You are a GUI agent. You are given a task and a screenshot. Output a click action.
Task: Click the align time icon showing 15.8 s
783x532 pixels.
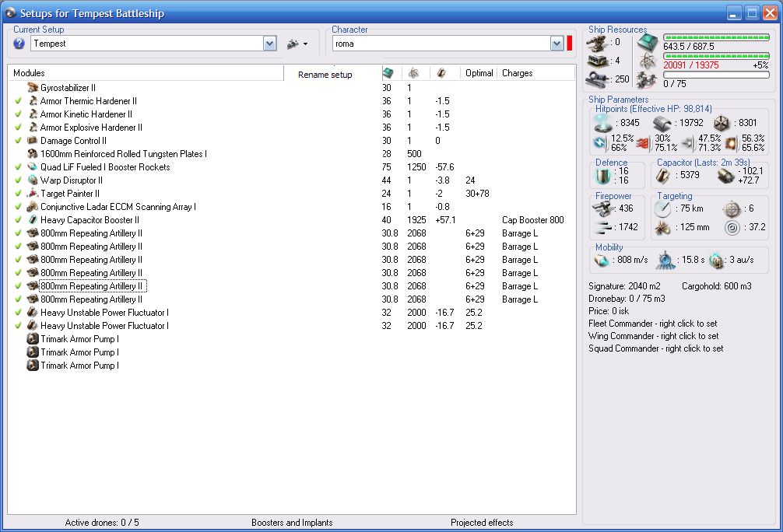coord(665,260)
